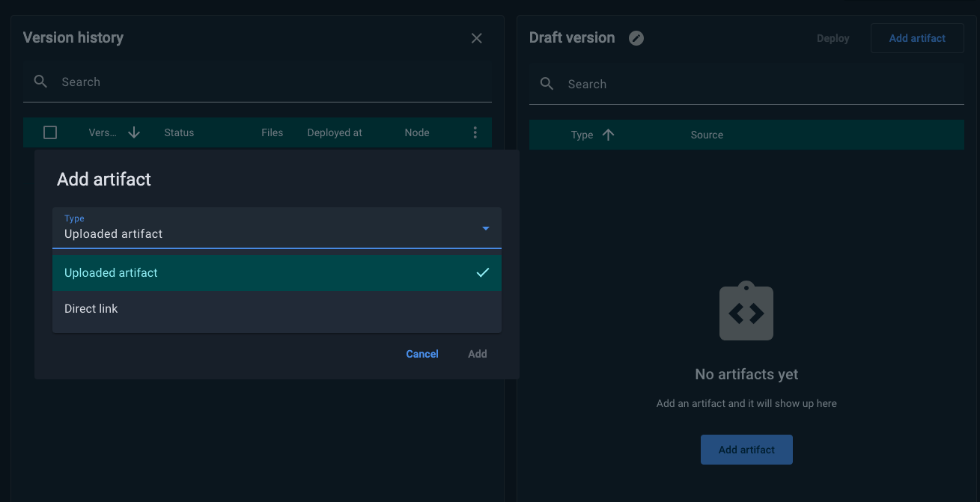This screenshot has width=980, height=502.
Task: Select the Direct link option
Action: (x=277, y=308)
